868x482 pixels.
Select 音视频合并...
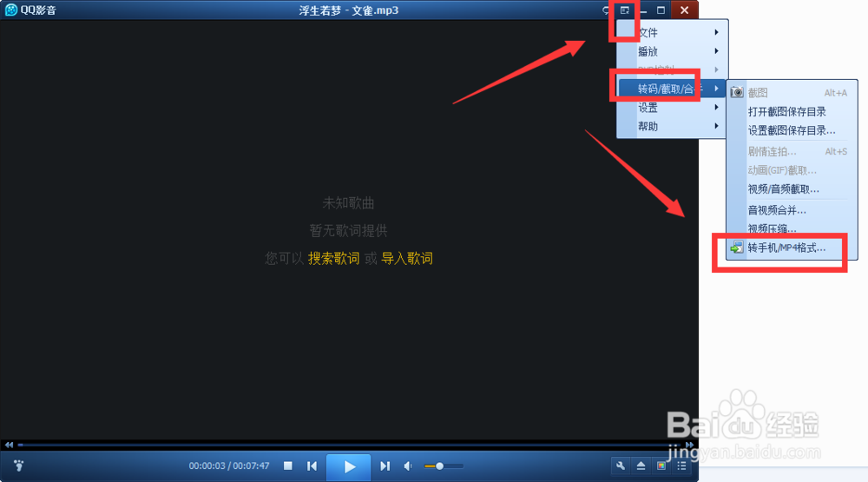coord(792,210)
